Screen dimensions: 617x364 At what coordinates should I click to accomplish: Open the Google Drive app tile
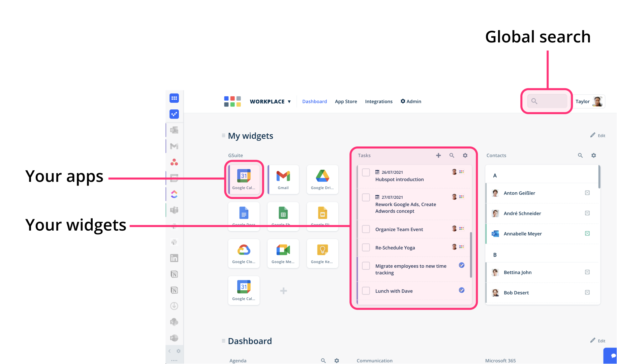pos(322,179)
